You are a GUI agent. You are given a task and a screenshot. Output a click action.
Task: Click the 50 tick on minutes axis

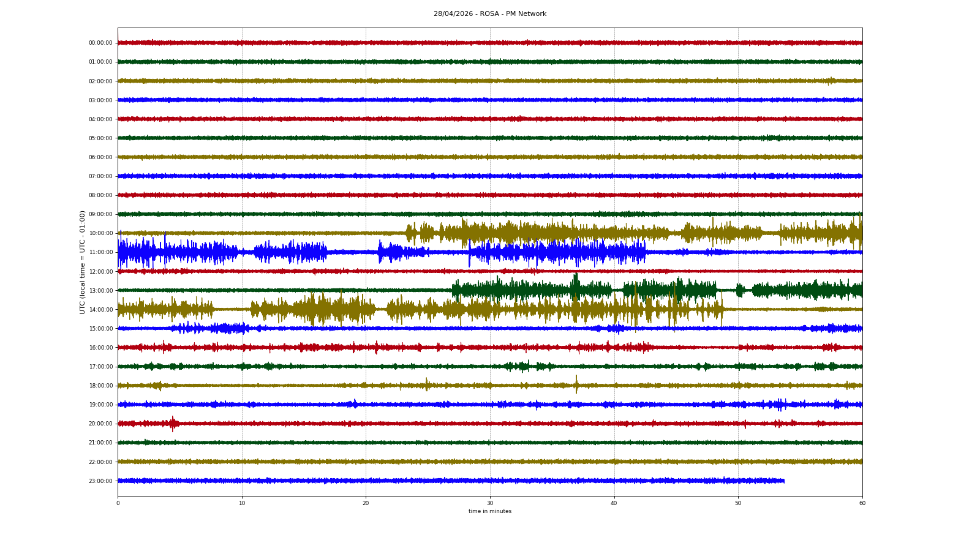coord(738,503)
